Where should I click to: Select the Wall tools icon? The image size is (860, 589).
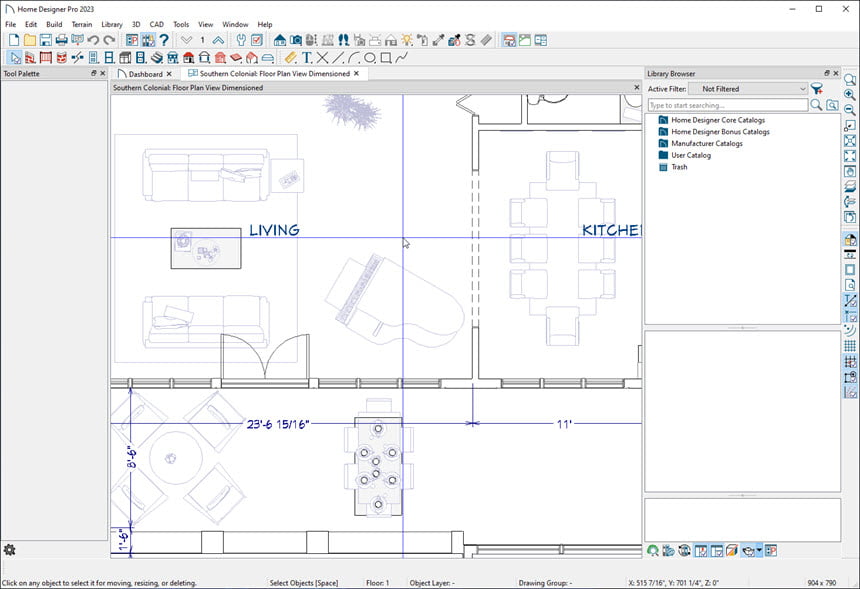tap(30, 58)
